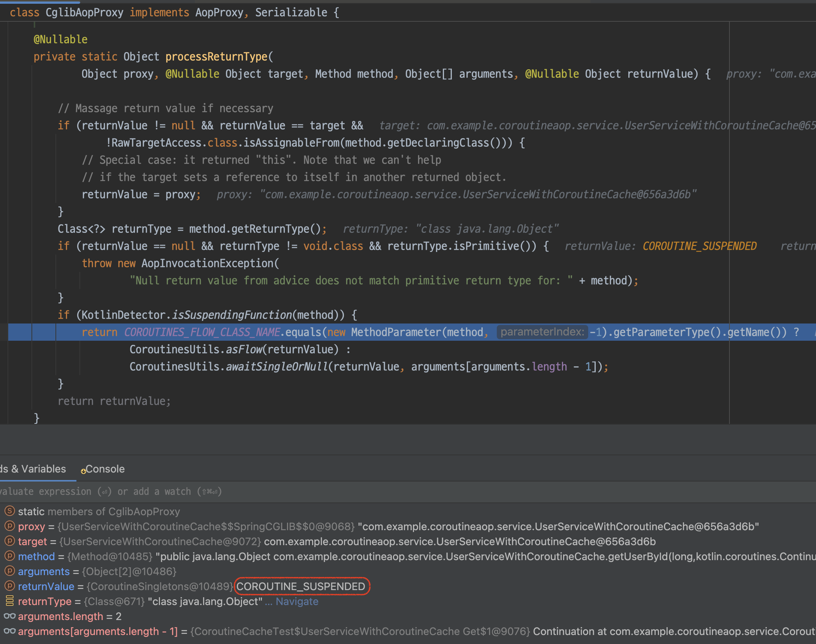The width and height of the screenshot is (816, 644).
Task: Select the Threads & Variables tab
Action: coord(34,469)
